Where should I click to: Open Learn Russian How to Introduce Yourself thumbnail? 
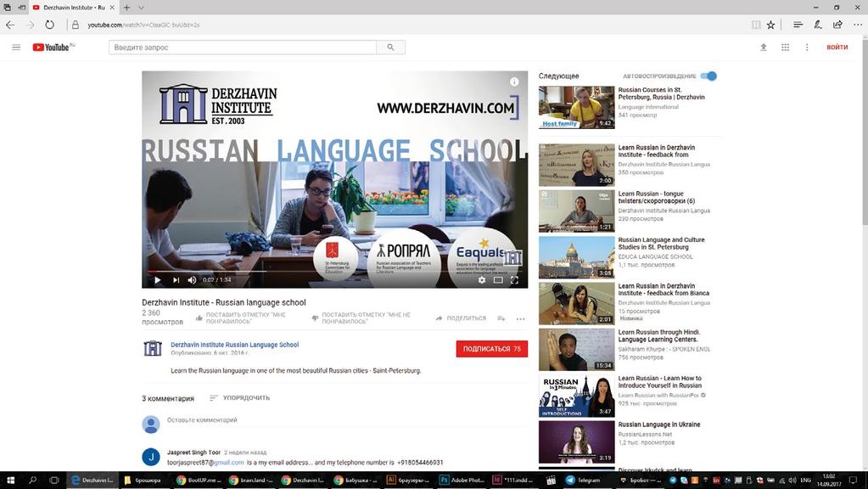coord(576,396)
